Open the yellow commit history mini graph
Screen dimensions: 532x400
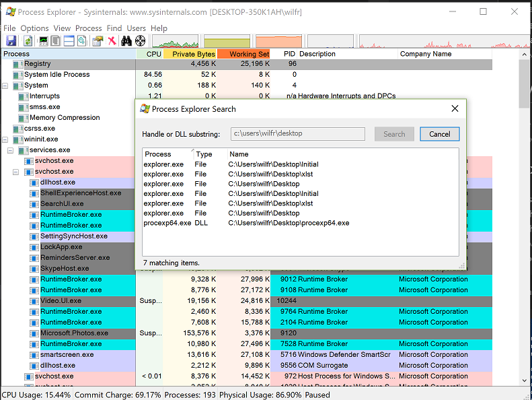pos(227,41)
